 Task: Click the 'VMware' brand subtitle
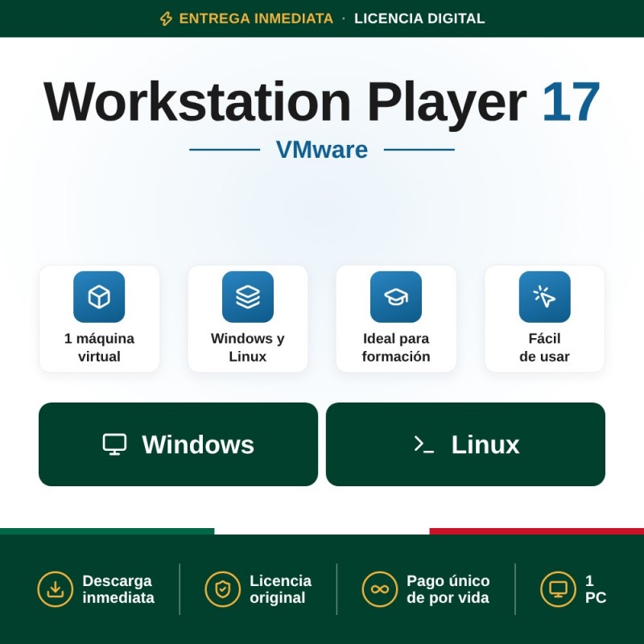(321, 150)
